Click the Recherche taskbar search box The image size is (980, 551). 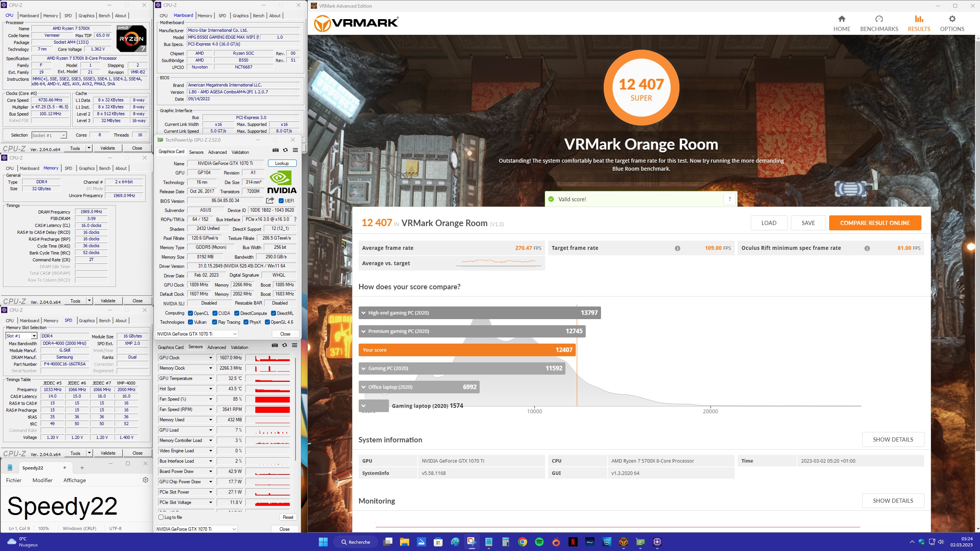356,542
